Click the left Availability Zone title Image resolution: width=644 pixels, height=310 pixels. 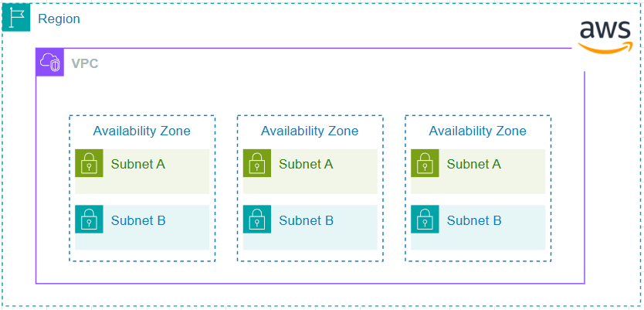click(x=141, y=131)
